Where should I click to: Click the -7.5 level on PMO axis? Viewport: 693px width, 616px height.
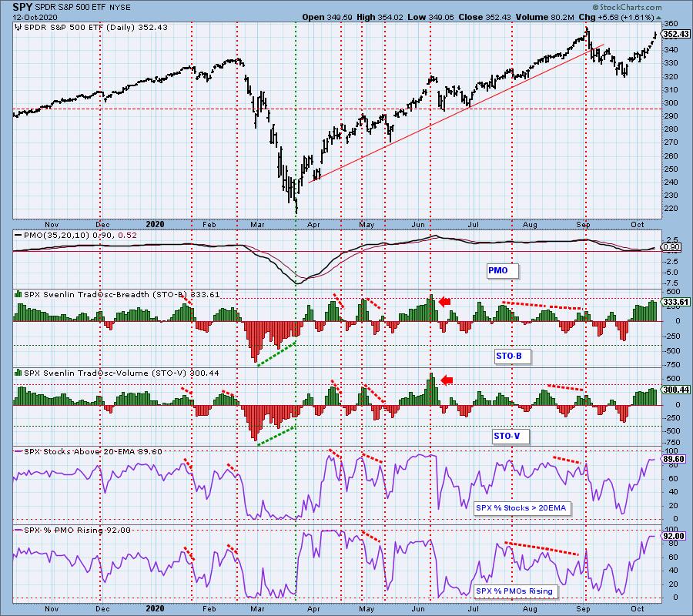point(670,283)
